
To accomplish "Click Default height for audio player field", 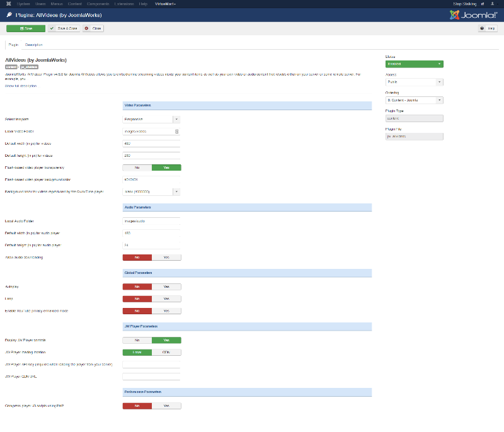I will tap(151, 245).
